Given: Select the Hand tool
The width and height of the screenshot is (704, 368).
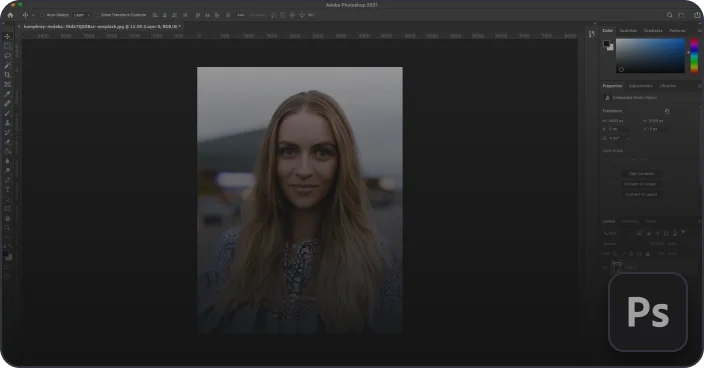Looking at the screenshot, I should pyautogui.click(x=7, y=218).
